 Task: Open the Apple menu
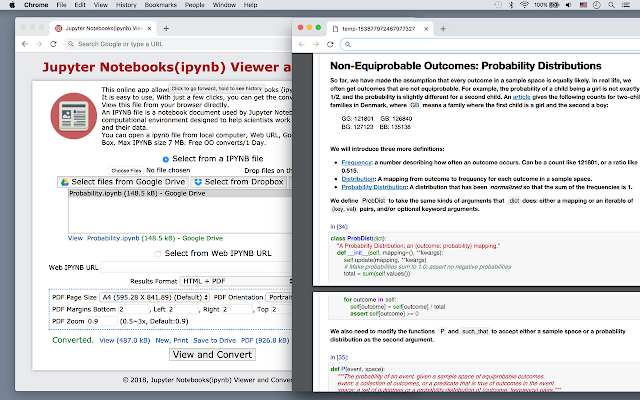tap(12, 5)
